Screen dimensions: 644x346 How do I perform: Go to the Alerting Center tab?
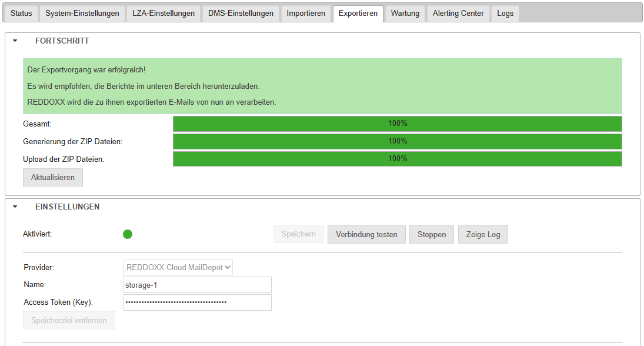point(458,14)
